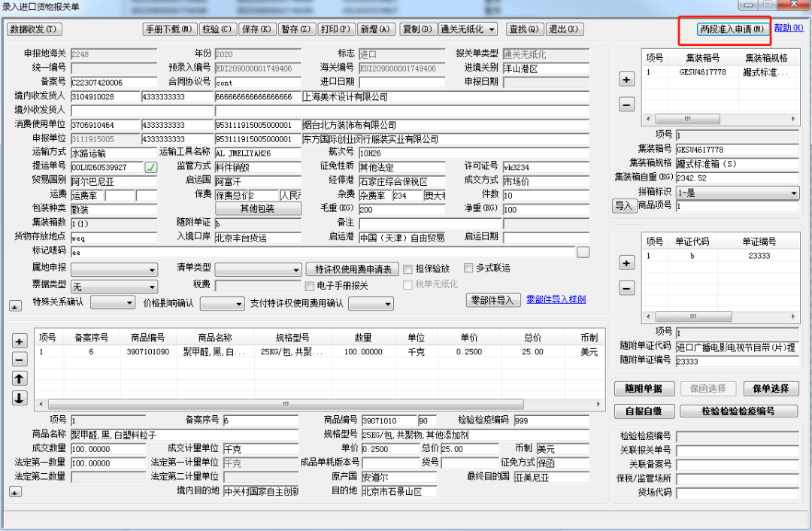The height and width of the screenshot is (531, 812).
Task: Click the 境外收发货人 input field
Action: point(142,111)
